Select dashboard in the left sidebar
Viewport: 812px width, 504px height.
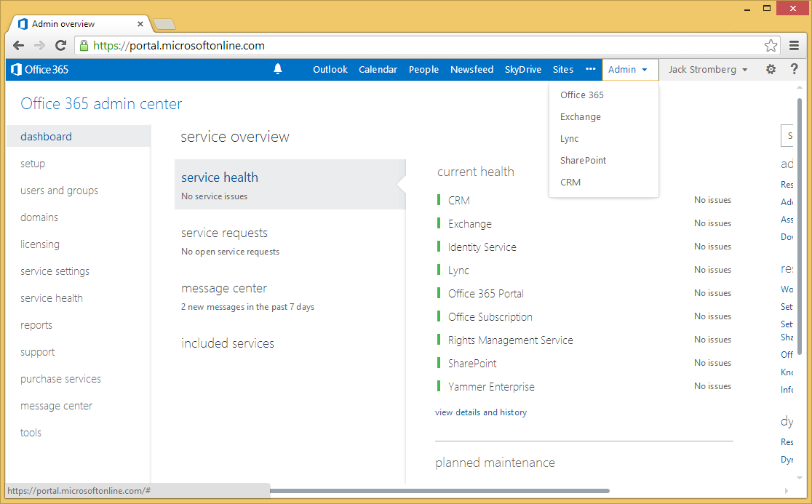coord(79,136)
